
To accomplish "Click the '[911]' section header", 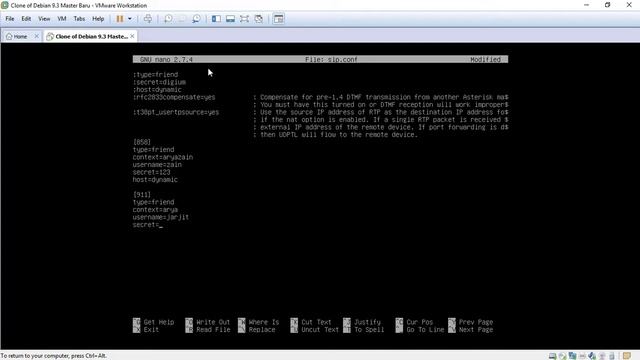I will pyautogui.click(x=142, y=195).
